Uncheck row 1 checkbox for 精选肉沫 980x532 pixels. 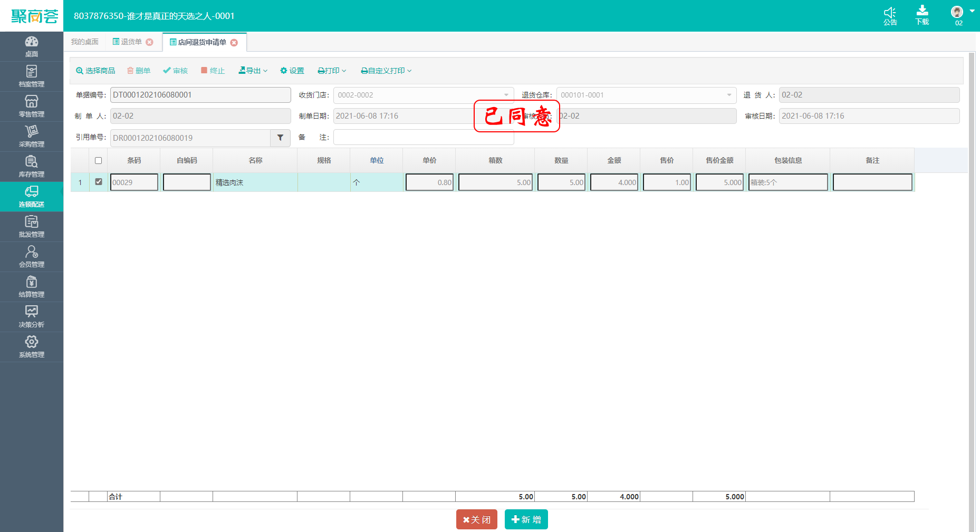click(98, 181)
